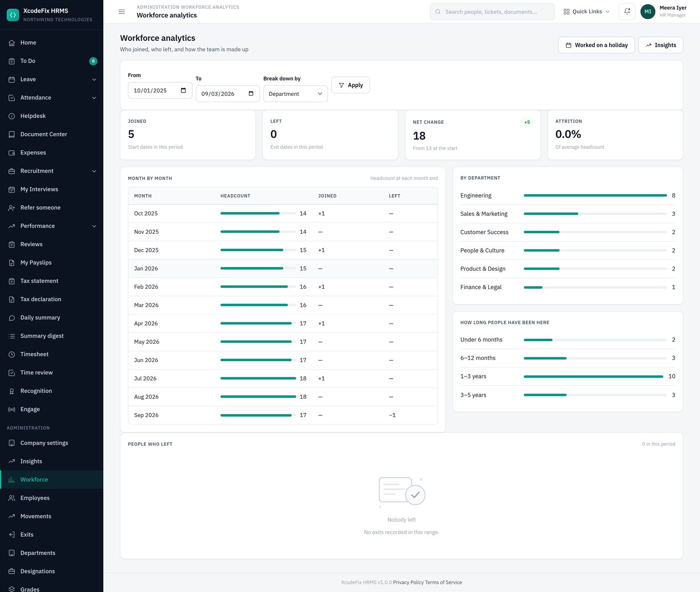The image size is (700, 592).
Task: Click the Refer someone person icon
Action: tap(12, 207)
